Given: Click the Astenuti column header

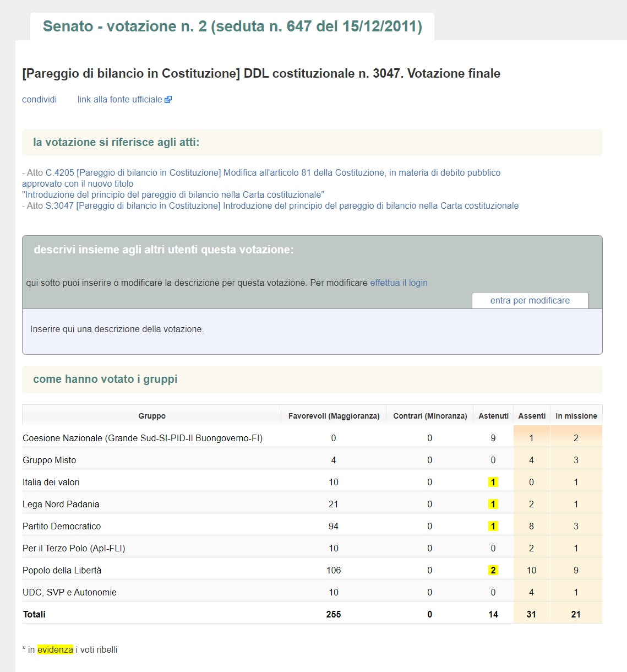Looking at the screenshot, I should coord(493,416).
